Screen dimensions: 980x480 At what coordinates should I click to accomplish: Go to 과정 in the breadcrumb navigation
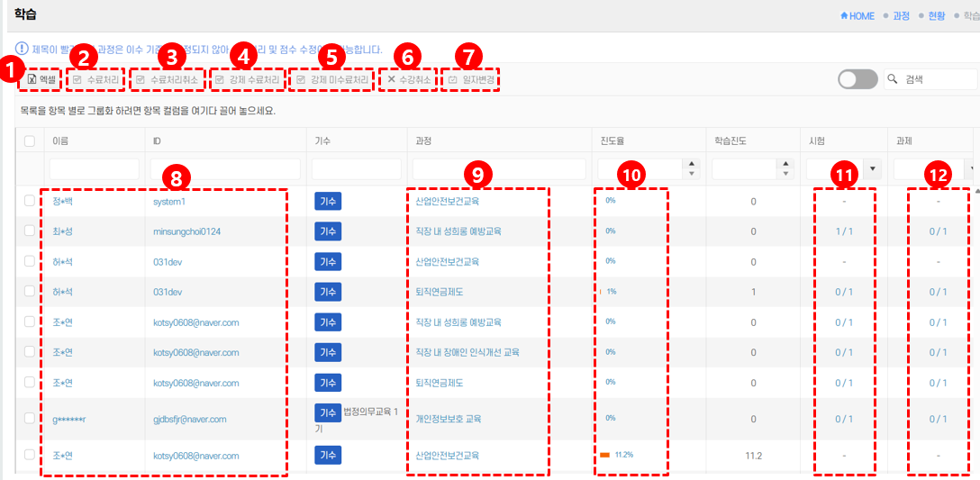(901, 16)
